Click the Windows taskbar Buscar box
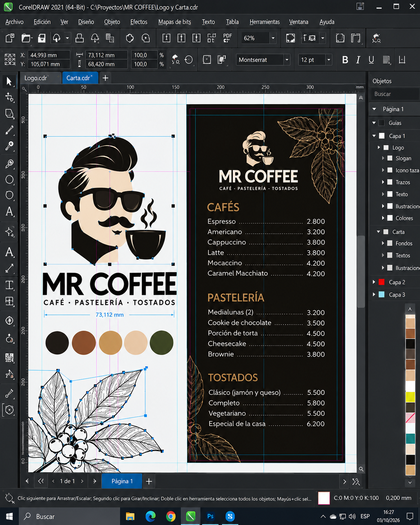This screenshot has width=420, height=525. [x=69, y=516]
